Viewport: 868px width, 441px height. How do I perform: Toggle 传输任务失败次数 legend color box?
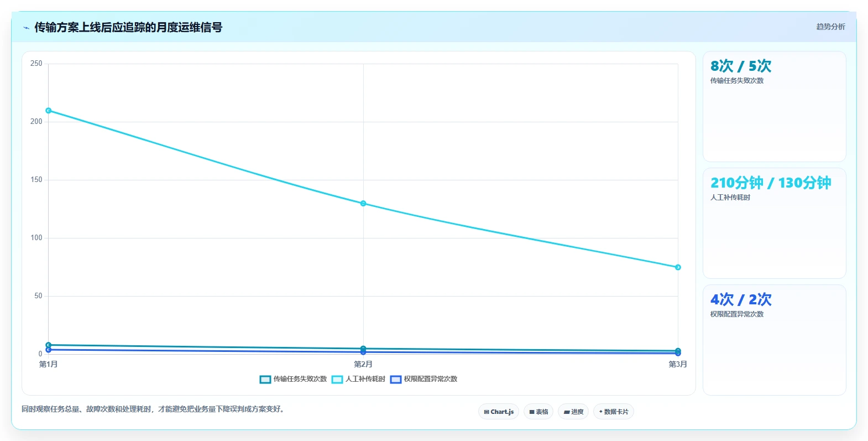click(x=265, y=380)
